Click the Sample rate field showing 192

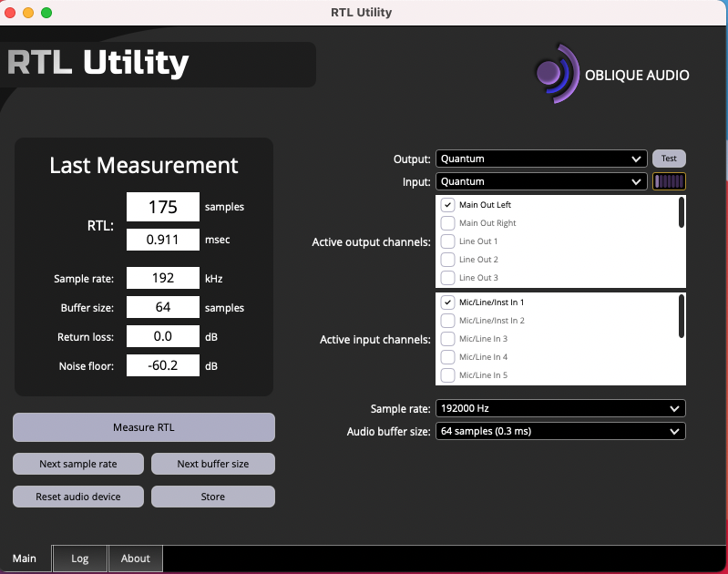(163, 278)
